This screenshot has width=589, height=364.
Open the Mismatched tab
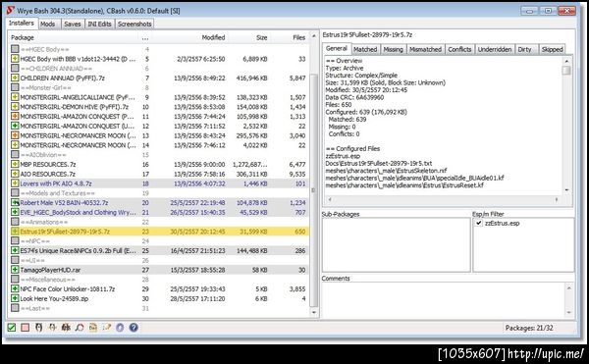click(x=425, y=49)
